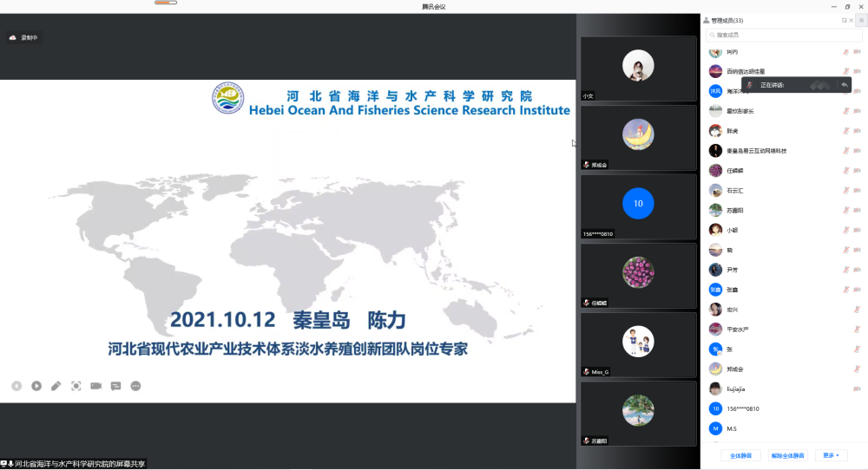Open the three-dots more options in slide toolbar

point(135,386)
